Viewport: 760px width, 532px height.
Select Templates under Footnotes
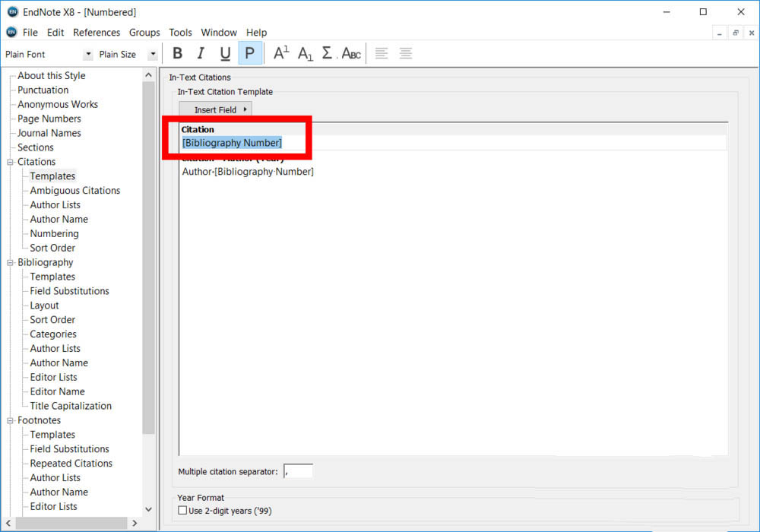tap(52, 435)
